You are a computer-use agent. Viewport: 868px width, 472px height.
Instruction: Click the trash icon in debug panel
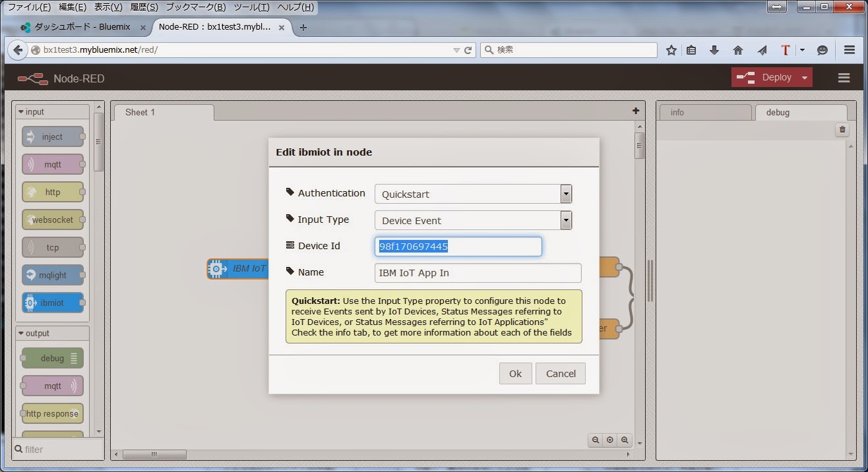[x=842, y=130]
